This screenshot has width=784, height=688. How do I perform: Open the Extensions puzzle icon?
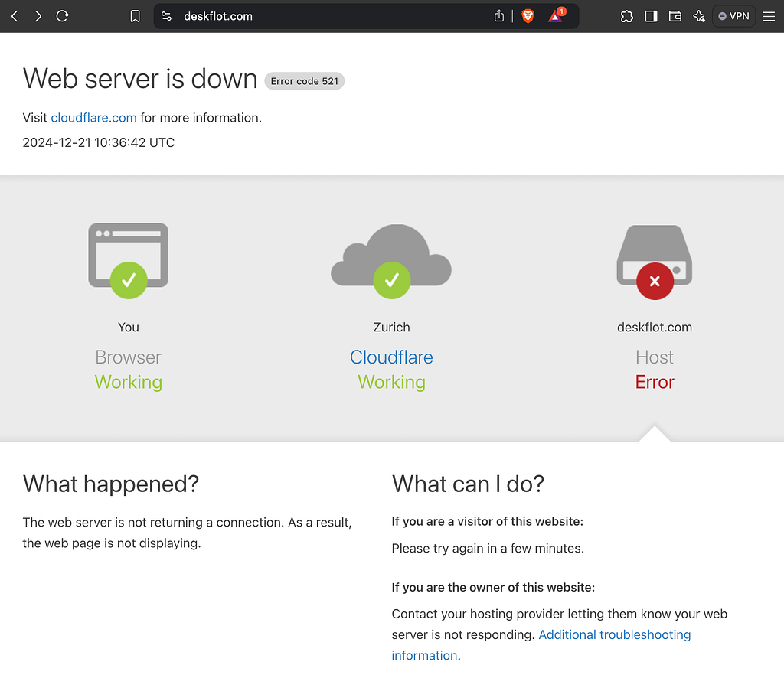point(626,17)
